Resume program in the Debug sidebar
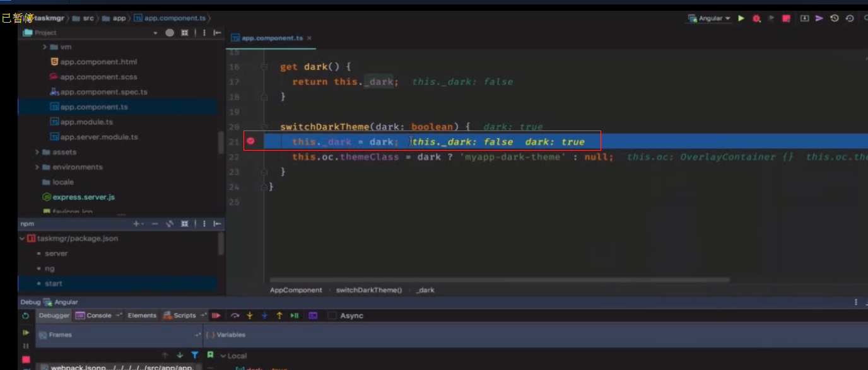This screenshot has width=868, height=370. [x=26, y=332]
